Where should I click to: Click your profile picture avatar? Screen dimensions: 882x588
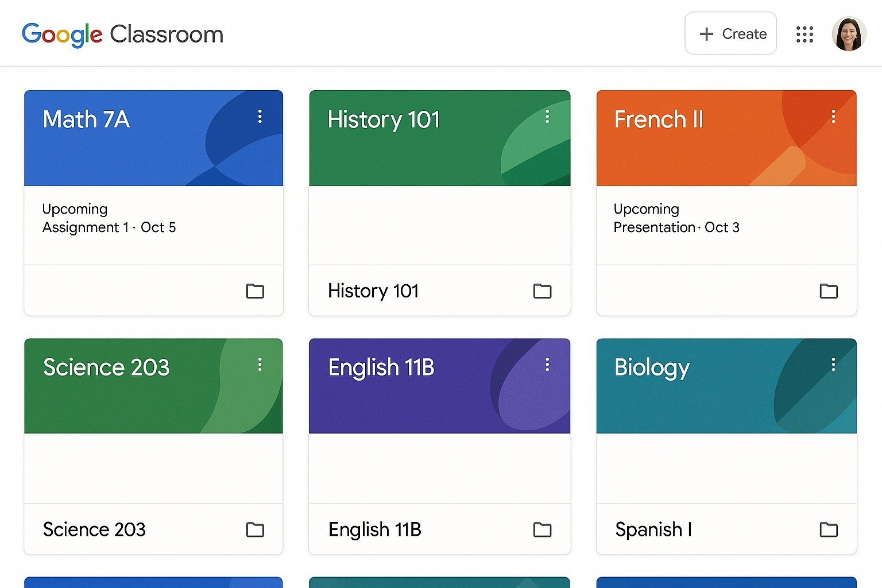[849, 34]
